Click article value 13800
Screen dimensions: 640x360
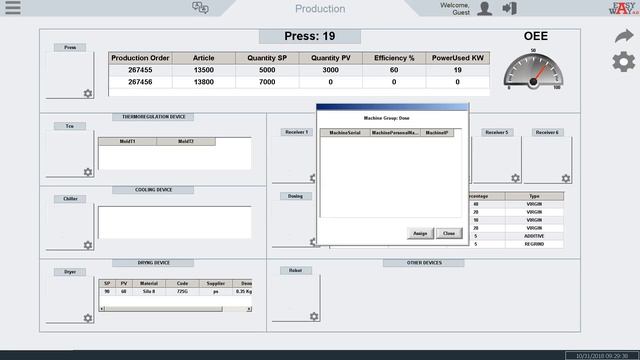[x=204, y=82]
